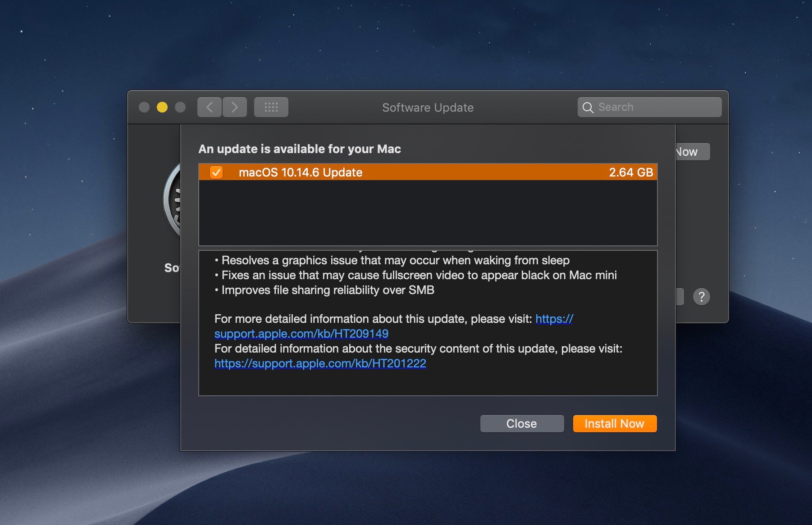Click the forward navigation arrow

(x=235, y=107)
